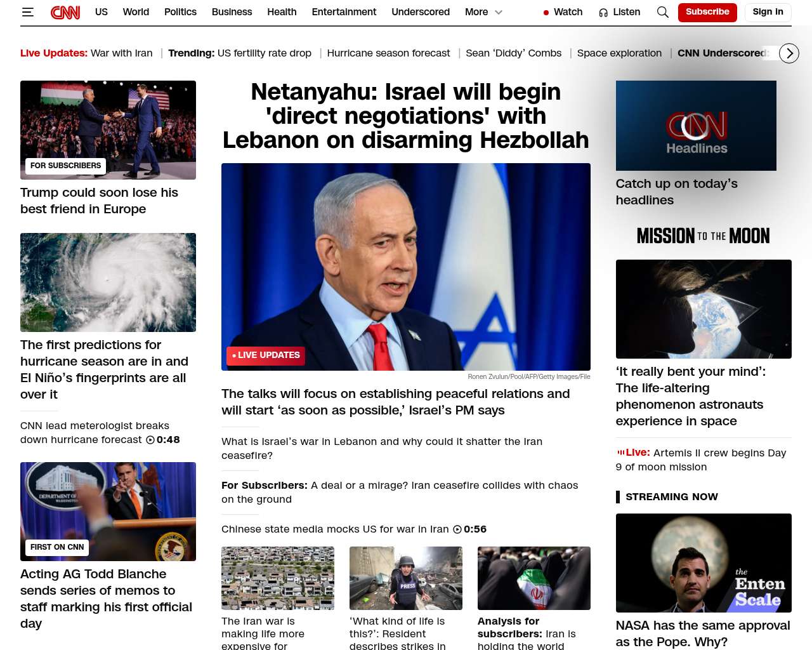Play the hurricane forecast 0:48 video
This screenshot has height=650, width=812.
[x=150, y=440]
